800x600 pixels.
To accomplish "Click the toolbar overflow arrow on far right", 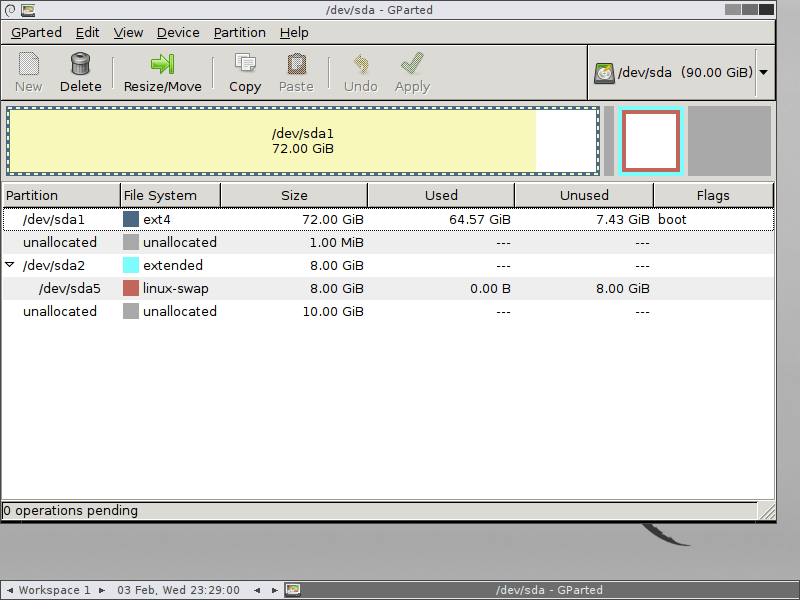I will [x=763, y=71].
